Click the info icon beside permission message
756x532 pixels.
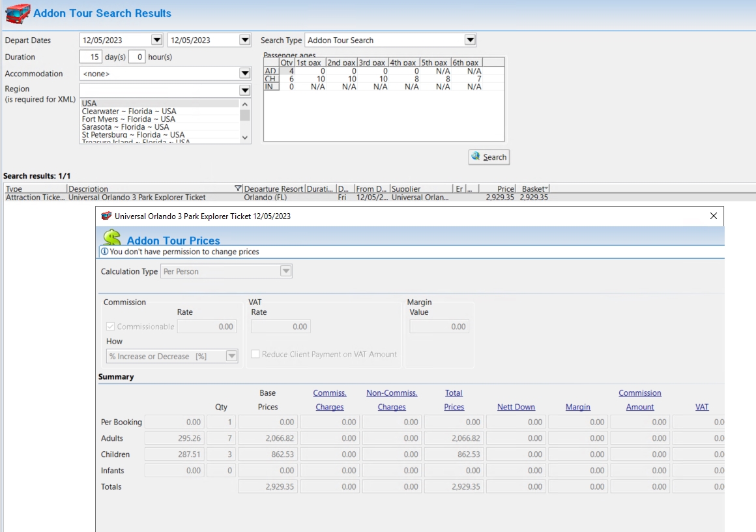[x=104, y=252]
